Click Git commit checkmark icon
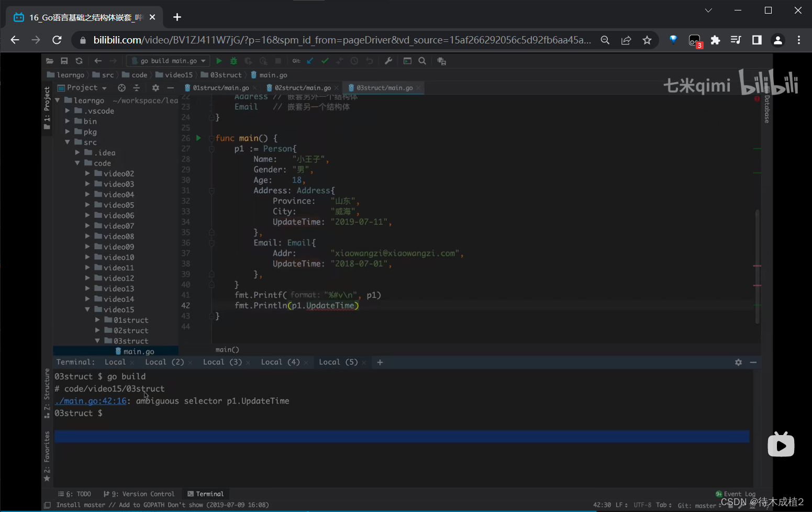This screenshot has width=812, height=512. coord(325,61)
